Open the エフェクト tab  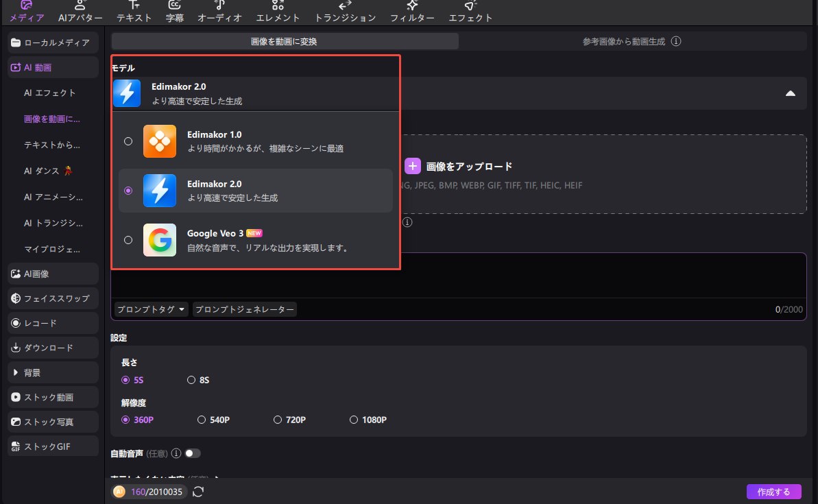(470, 12)
